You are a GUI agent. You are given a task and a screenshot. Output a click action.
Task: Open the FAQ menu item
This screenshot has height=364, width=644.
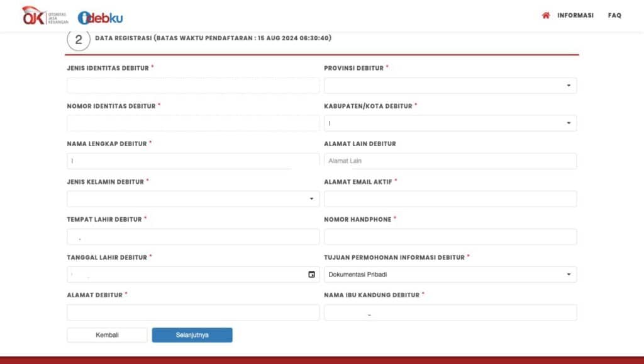coord(614,15)
